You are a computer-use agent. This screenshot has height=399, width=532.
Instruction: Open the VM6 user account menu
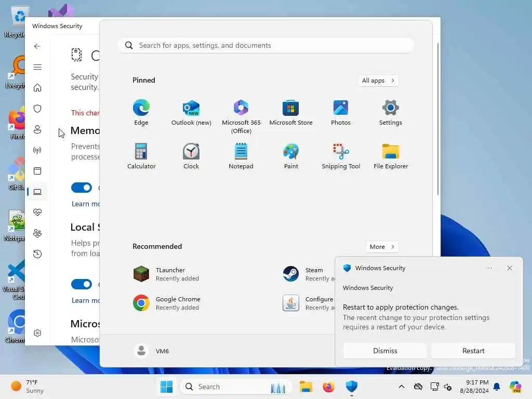(151, 351)
